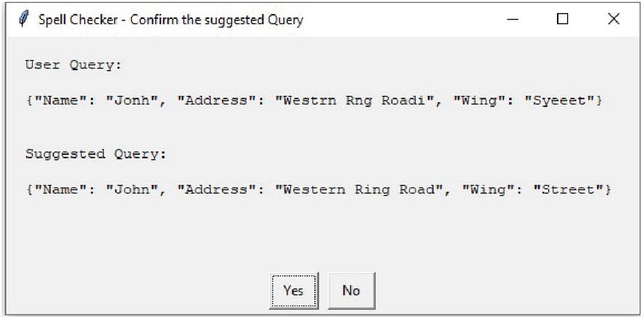
Task: Confirm the suggested query with Yes
Action: point(294,290)
